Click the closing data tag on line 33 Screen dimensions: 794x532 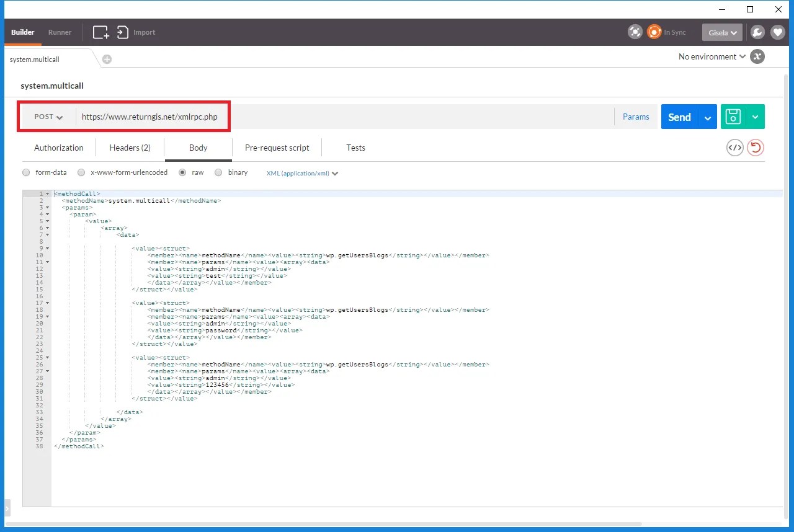click(130, 412)
